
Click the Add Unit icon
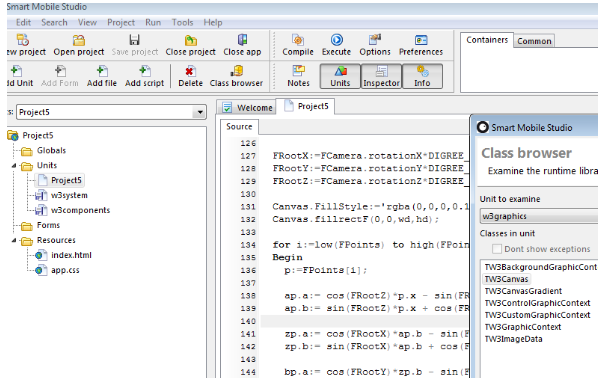tap(16, 71)
